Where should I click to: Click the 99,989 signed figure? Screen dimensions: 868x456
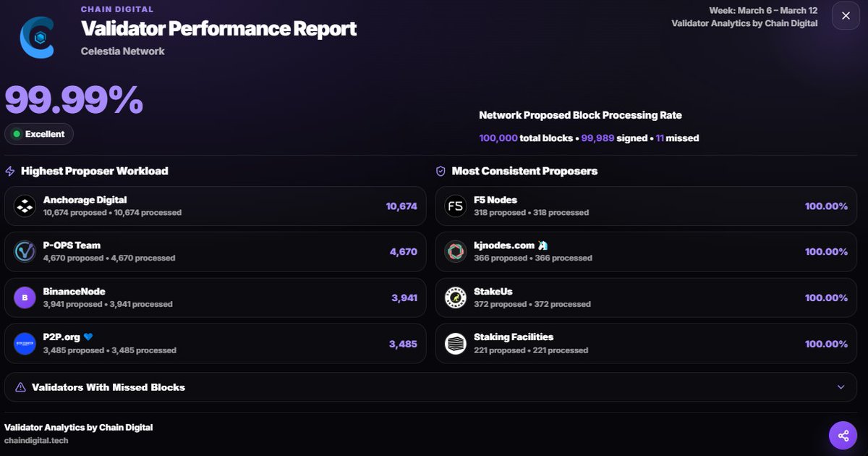click(614, 138)
